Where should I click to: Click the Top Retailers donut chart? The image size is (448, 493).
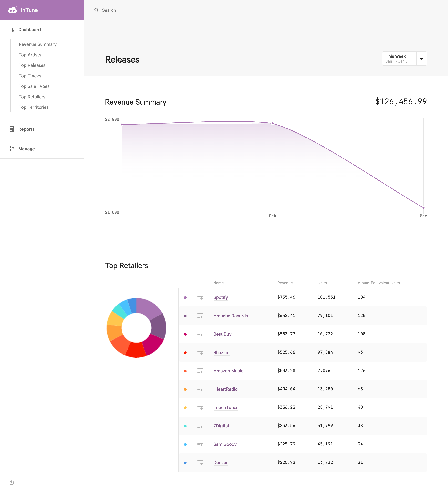click(136, 328)
